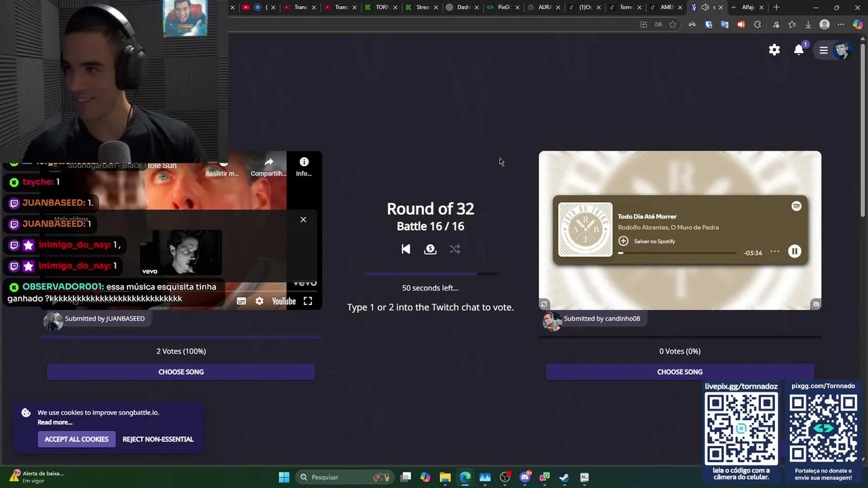Click the user avatar in page header
868x488 pixels.
pos(842,50)
